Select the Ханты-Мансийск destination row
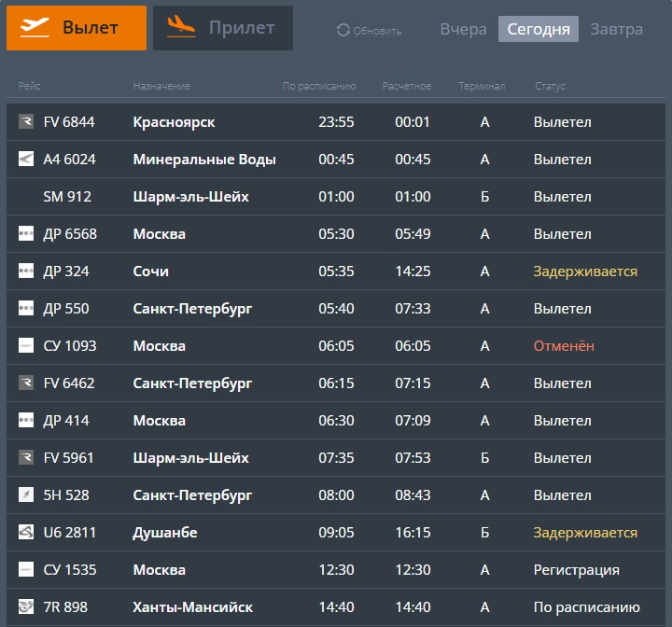This screenshot has height=627, width=672. click(x=192, y=607)
